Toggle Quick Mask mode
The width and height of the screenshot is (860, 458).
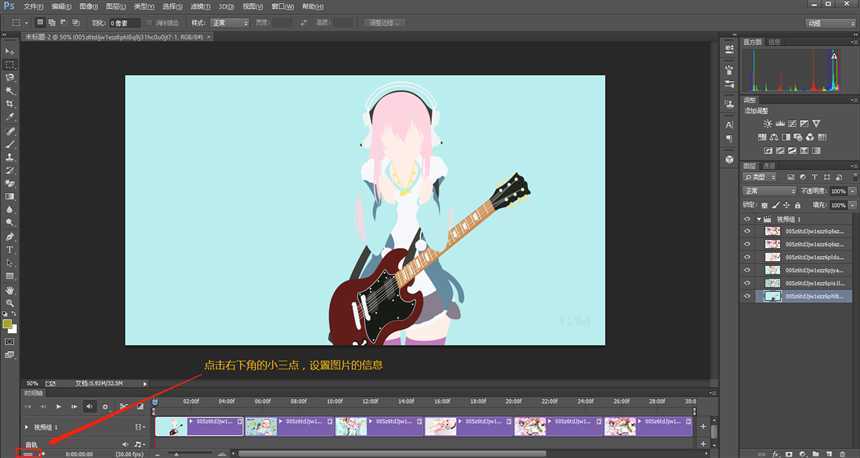click(10, 341)
